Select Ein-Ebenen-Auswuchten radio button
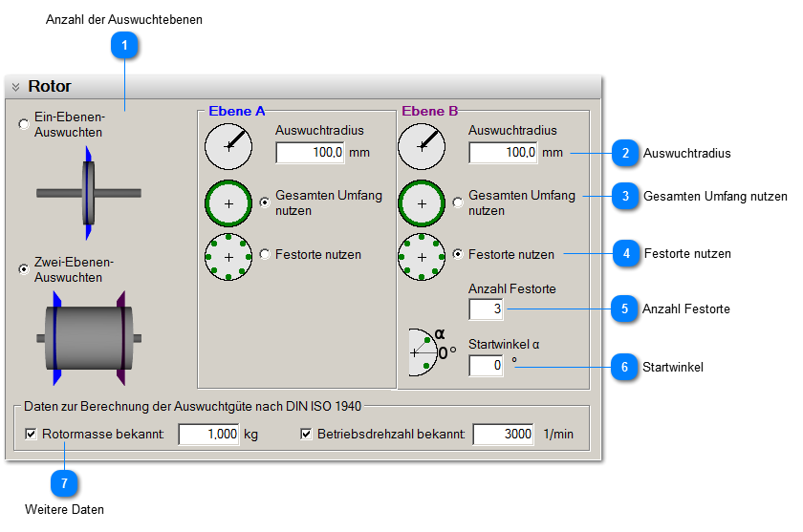Screen dimensions: 803x532 click(x=24, y=125)
